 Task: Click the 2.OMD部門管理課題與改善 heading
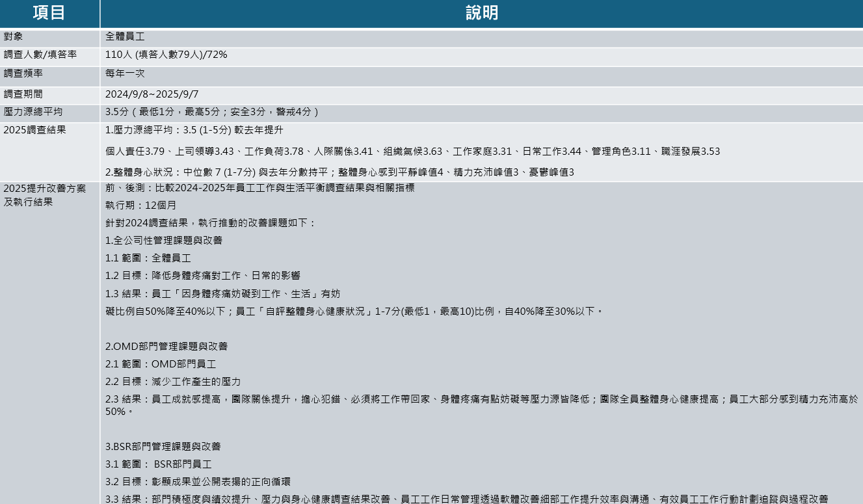point(166,347)
